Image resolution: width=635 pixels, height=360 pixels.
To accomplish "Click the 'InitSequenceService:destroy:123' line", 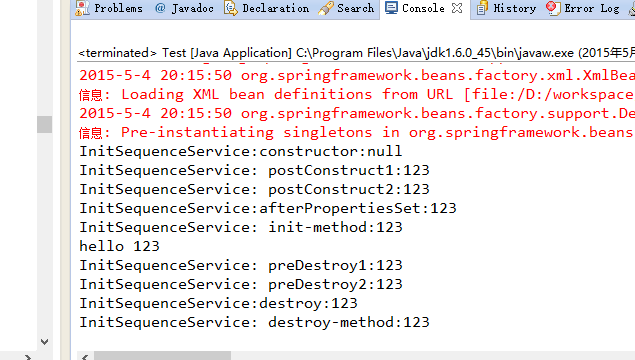I will 218,303.
